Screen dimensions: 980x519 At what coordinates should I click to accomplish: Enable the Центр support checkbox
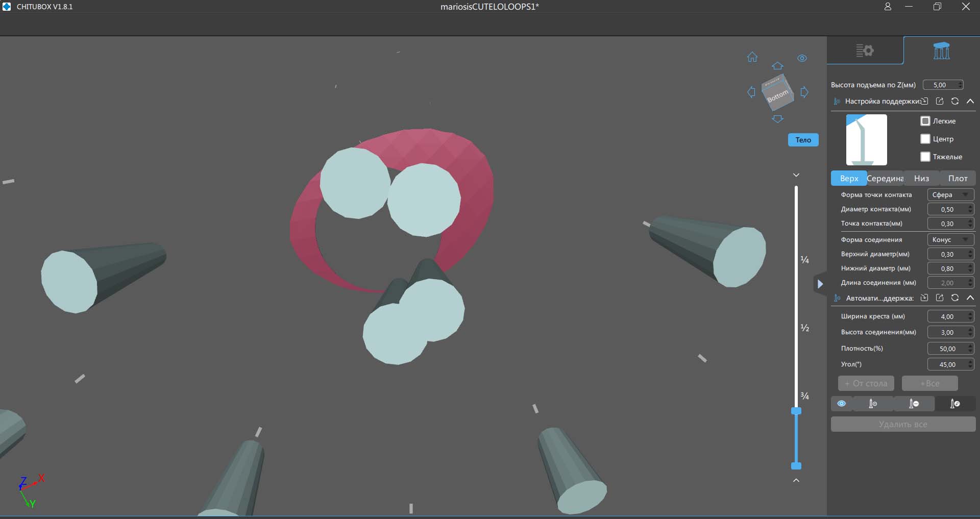click(x=925, y=139)
